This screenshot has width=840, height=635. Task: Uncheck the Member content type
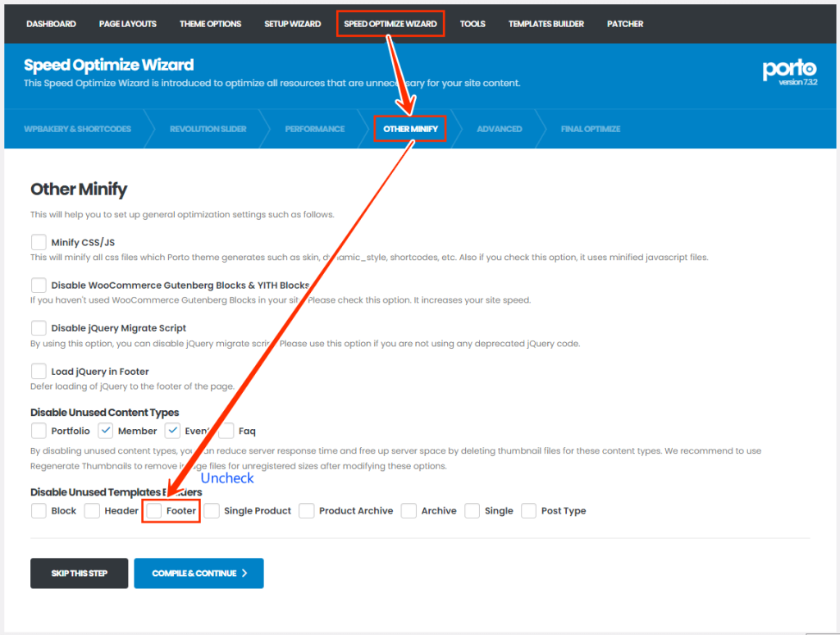point(105,431)
